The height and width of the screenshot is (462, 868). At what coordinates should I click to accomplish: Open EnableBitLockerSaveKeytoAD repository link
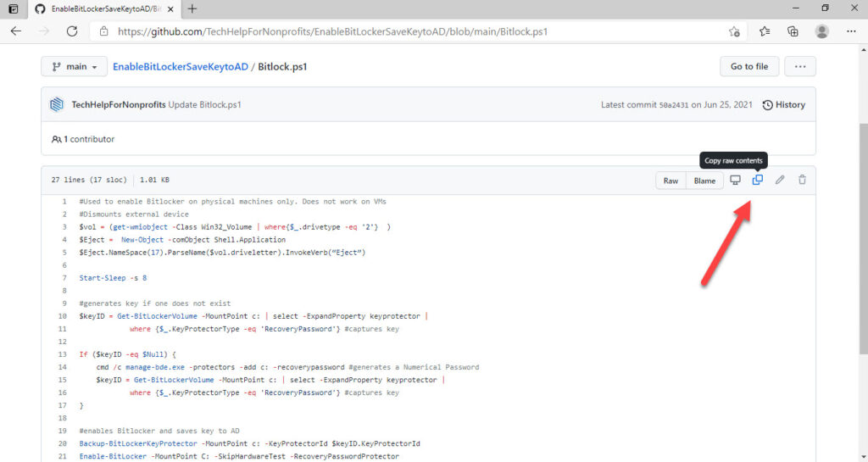(181, 66)
